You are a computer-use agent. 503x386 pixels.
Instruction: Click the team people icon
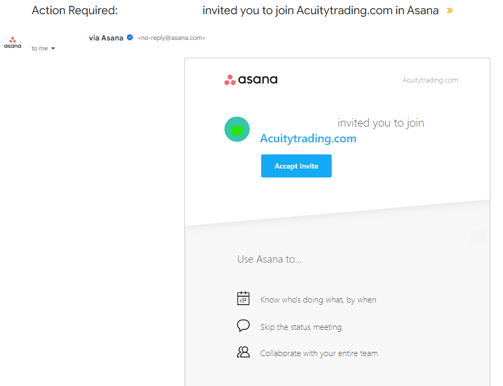[243, 352]
